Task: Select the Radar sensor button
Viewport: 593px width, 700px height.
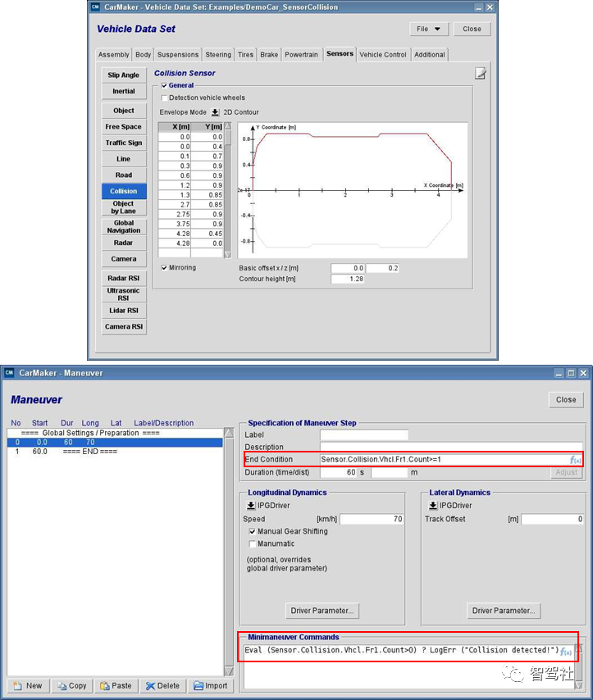Action: pyautogui.click(x=124, y=243)
